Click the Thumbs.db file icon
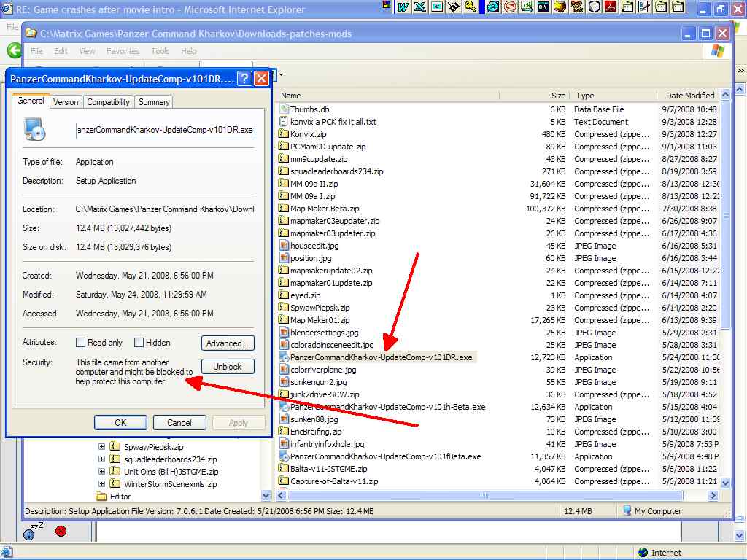The image size is (747, 560). point(285,109)
